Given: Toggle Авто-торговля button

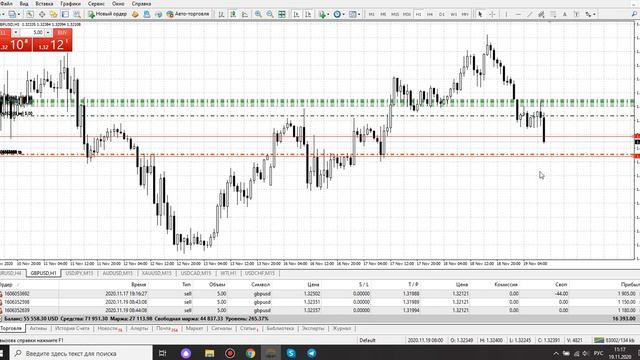Looking at the screenshot, I should (x=188, y=14).
